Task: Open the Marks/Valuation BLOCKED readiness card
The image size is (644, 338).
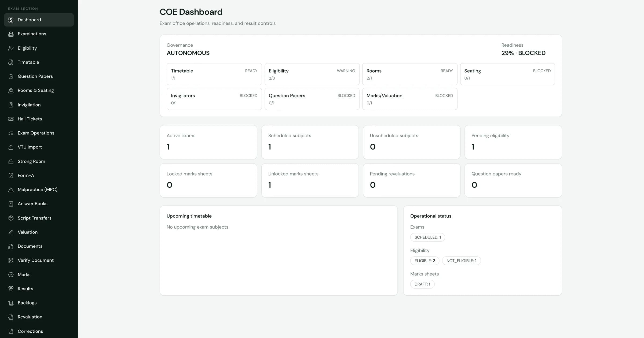Action: click(410, 99)
